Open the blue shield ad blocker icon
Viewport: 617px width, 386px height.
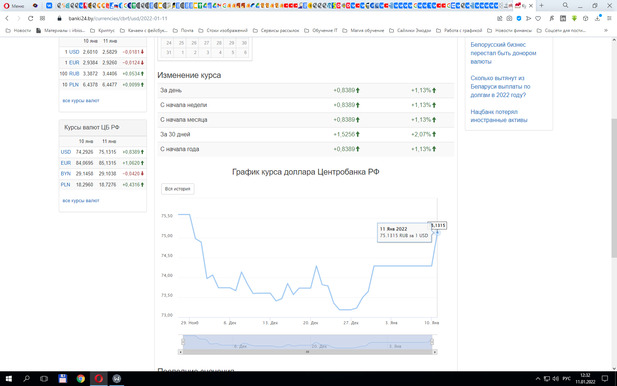pos(519,18)
